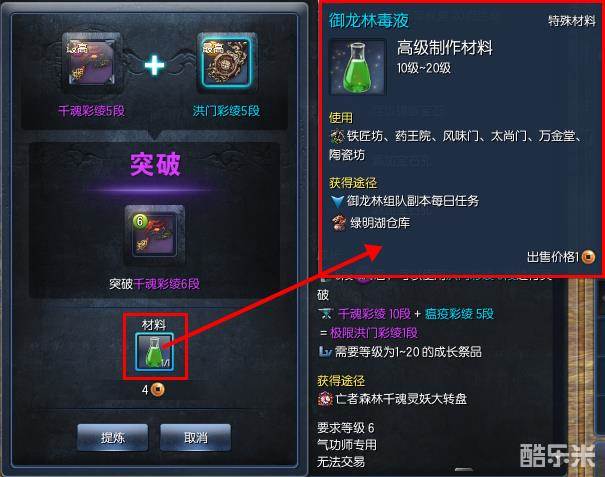Click the 洪门彩绫5段 item icon
Image resolution: width=605 pixels, height=477 pixels.
tap(226, 63)
